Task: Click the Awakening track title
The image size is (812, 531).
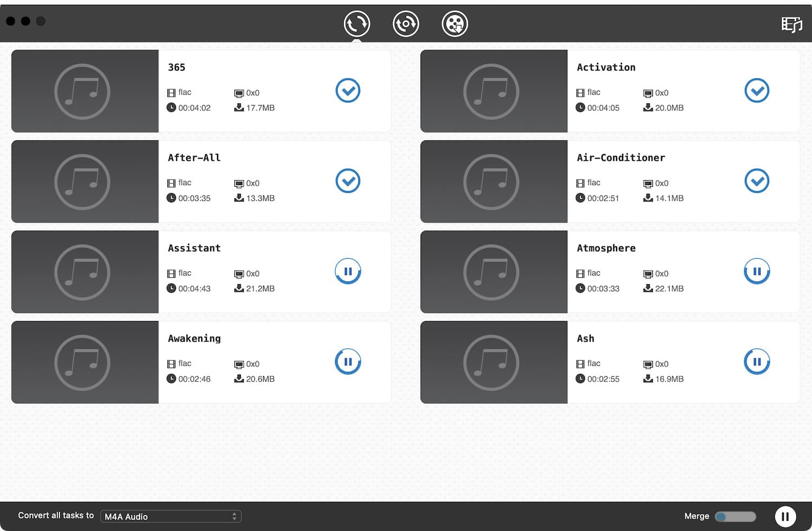Action: click(194, 338)
